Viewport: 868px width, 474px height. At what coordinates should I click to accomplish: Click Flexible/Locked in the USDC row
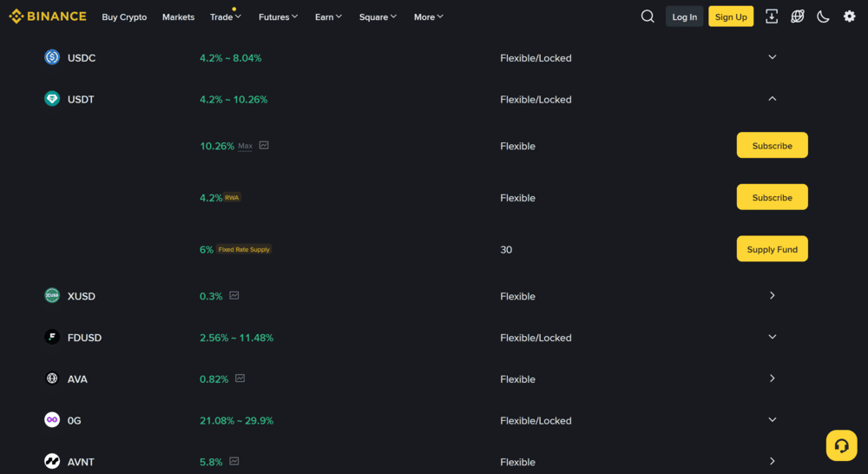[536, 57]
